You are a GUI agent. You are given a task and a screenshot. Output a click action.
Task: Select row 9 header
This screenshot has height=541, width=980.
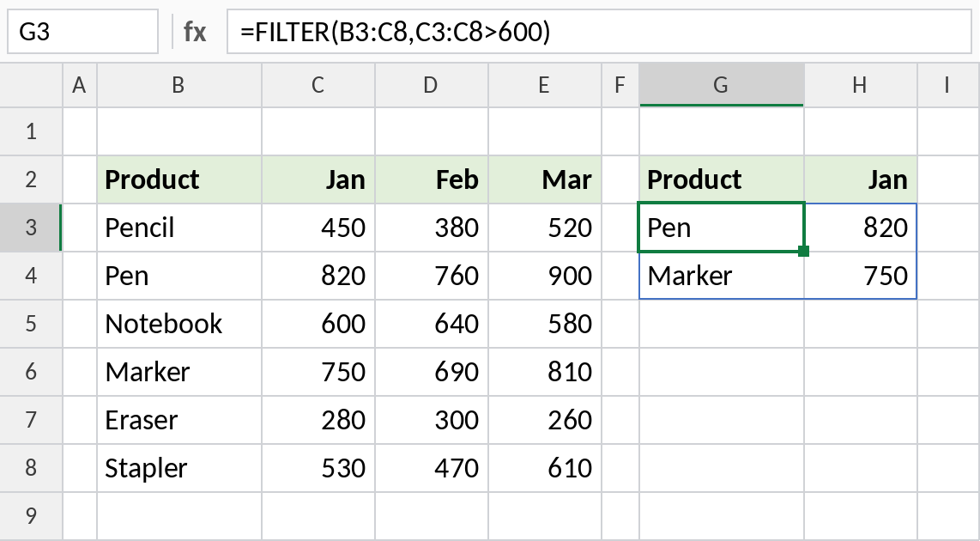click(x=31, y=516)
